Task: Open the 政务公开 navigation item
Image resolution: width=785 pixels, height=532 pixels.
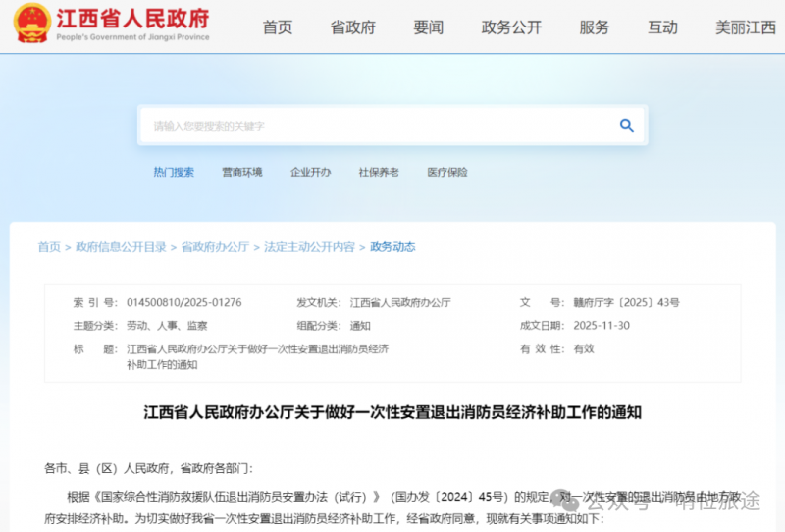Action: (x=511, y=27)
